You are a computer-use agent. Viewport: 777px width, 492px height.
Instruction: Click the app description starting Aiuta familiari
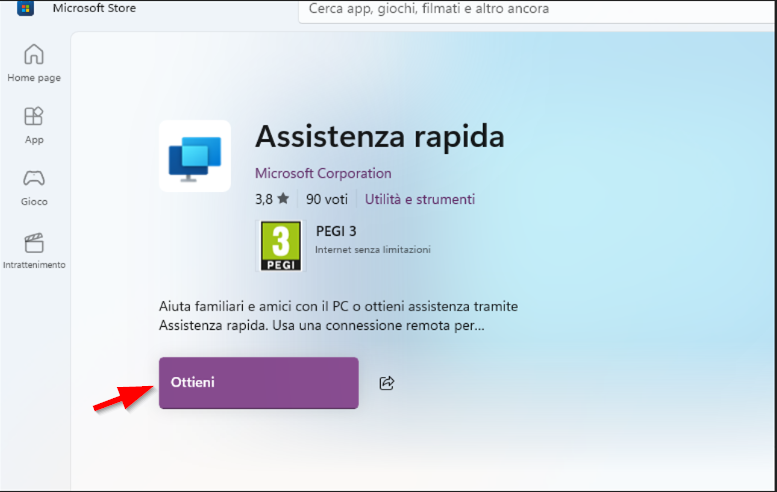click(338, 316)
